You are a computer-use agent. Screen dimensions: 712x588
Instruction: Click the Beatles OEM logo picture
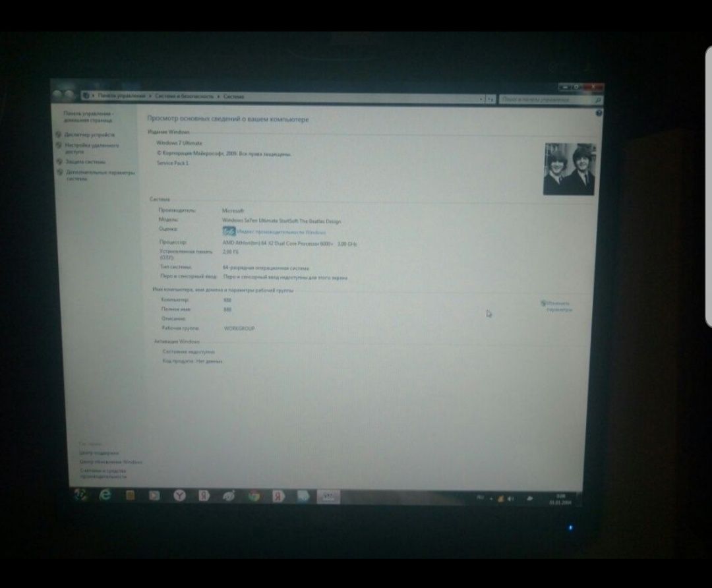pos(570,169)
